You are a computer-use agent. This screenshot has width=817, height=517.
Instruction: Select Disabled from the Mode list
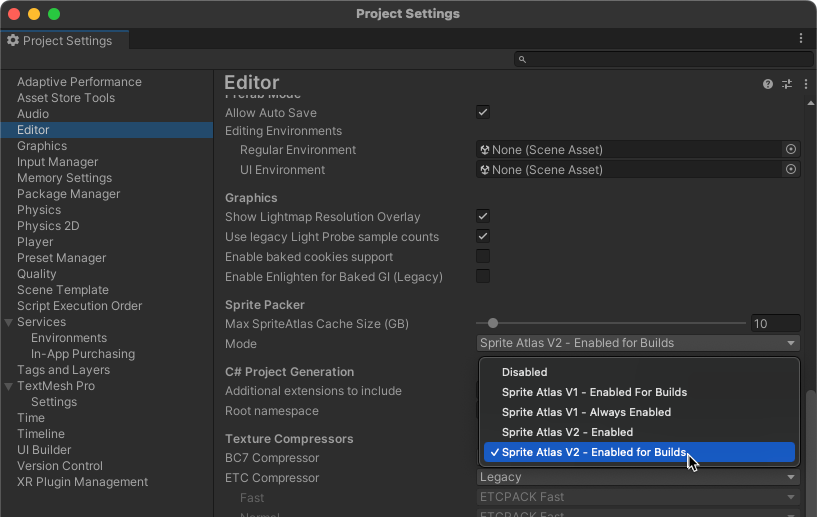524,372
